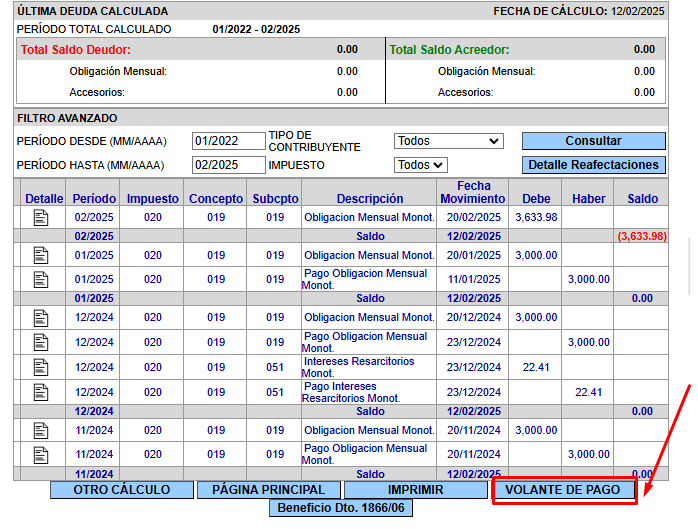
Task: Open detail icon for 20/01/2025 Obligacion Mensual row
Action: (41, 255)
